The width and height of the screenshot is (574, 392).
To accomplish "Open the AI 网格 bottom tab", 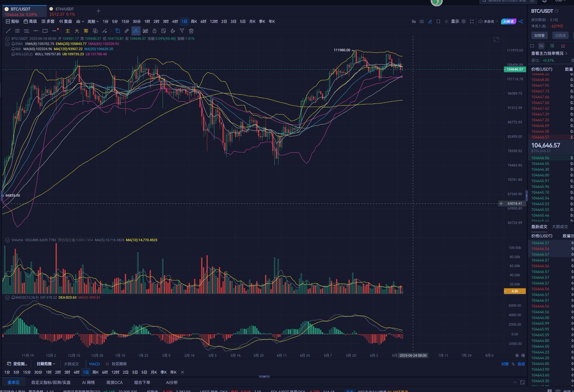I will tap(88, 382).
